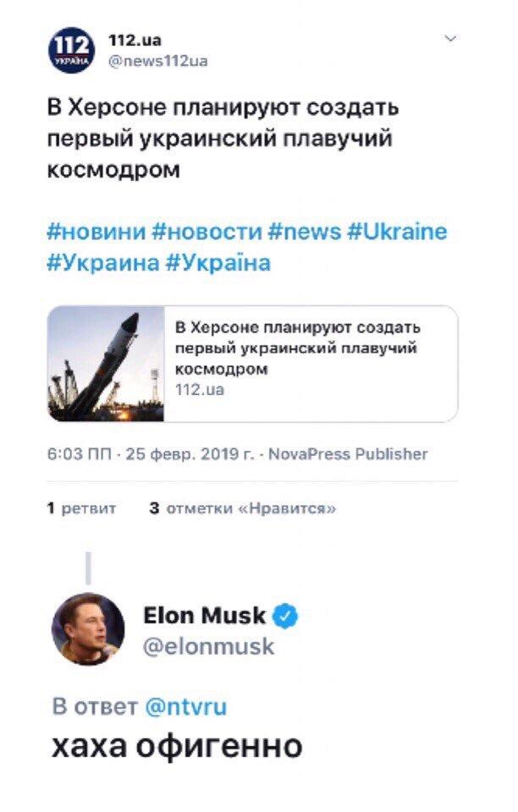View the 1 ретвит list

pos(81,508)
